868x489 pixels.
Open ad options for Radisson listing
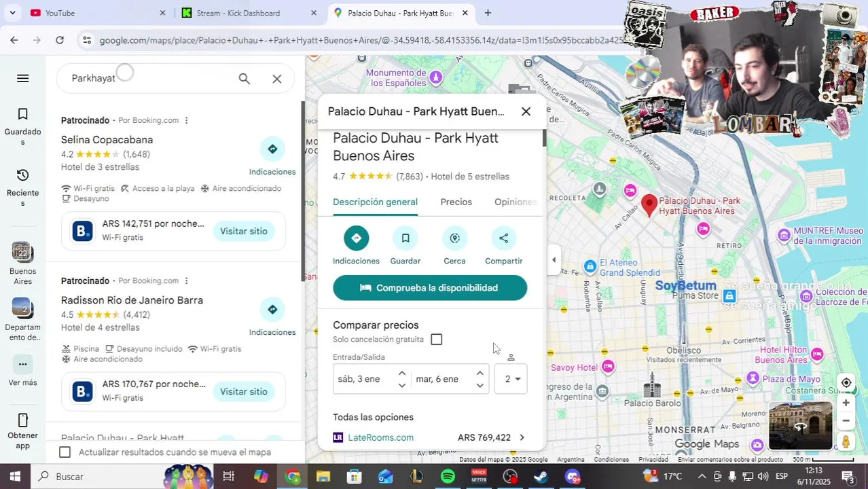click(186, 281)
